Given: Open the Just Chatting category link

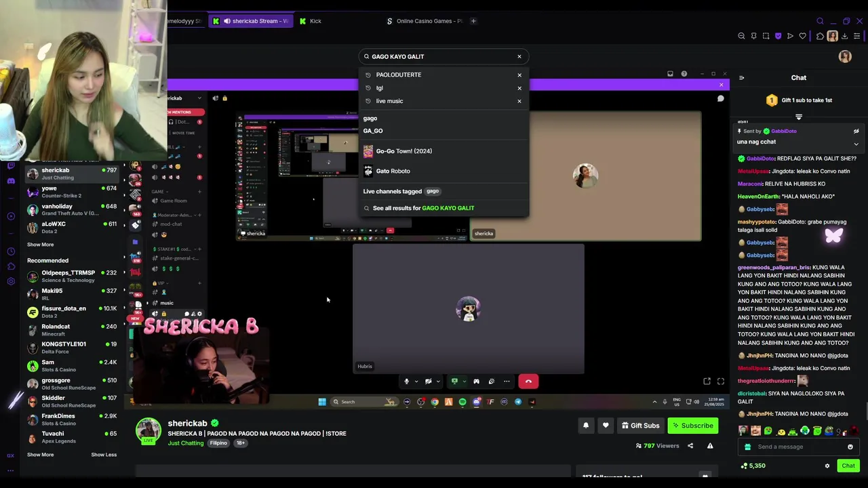Looking at the screenshot, I should (x=186, y=443).
